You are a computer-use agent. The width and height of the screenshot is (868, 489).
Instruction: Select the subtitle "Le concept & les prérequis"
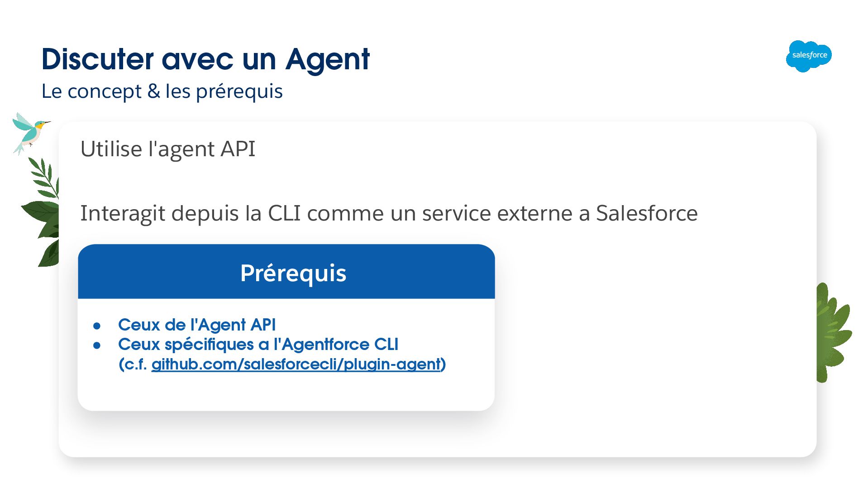tap(162, 91)
